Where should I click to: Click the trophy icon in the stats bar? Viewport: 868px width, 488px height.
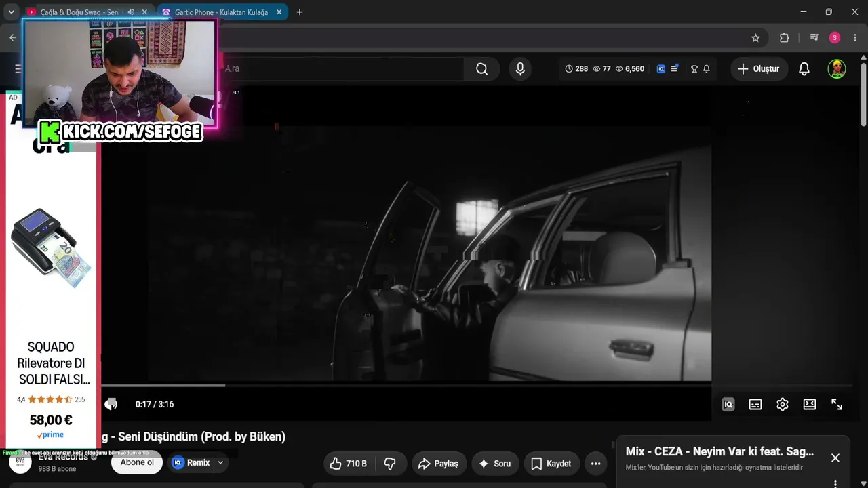click(x=694, y=68)
